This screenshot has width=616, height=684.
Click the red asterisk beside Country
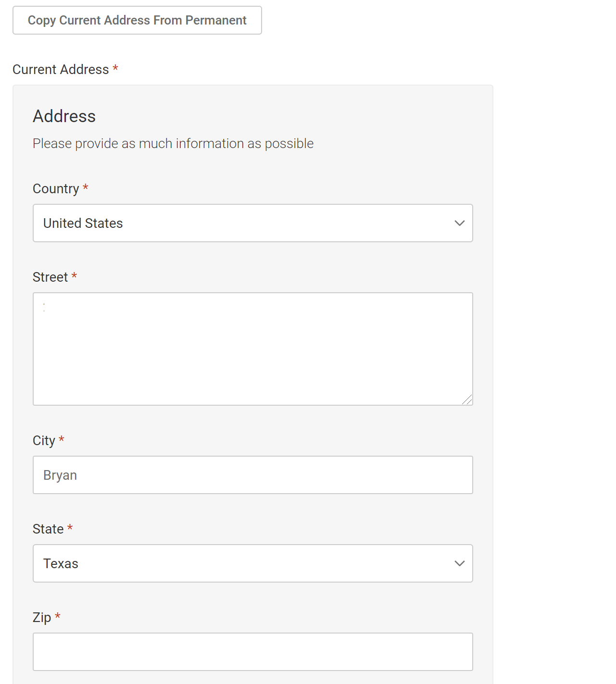(x=86, y=187)
